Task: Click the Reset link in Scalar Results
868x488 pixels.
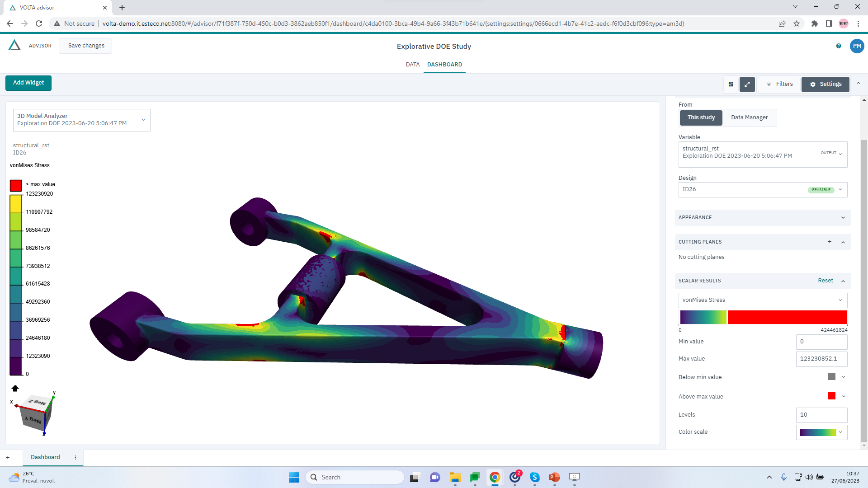Action: point(825,281)
